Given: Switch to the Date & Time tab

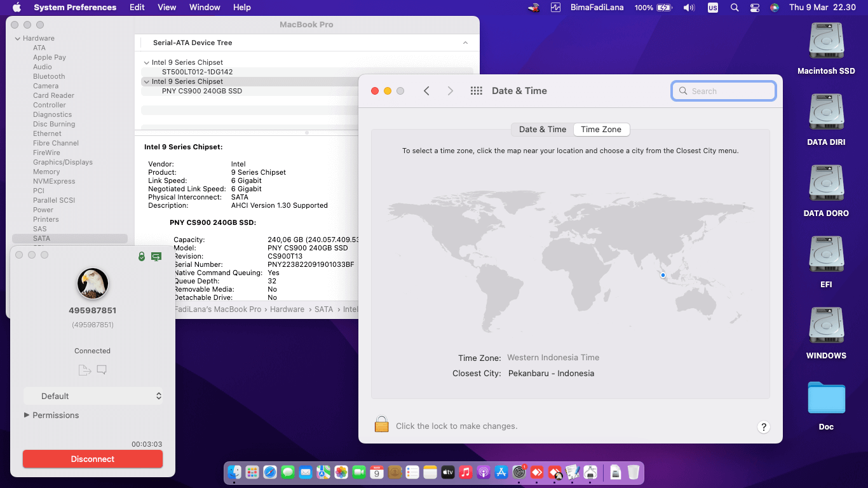Looking at the screenshot, I should click(542, 130).
